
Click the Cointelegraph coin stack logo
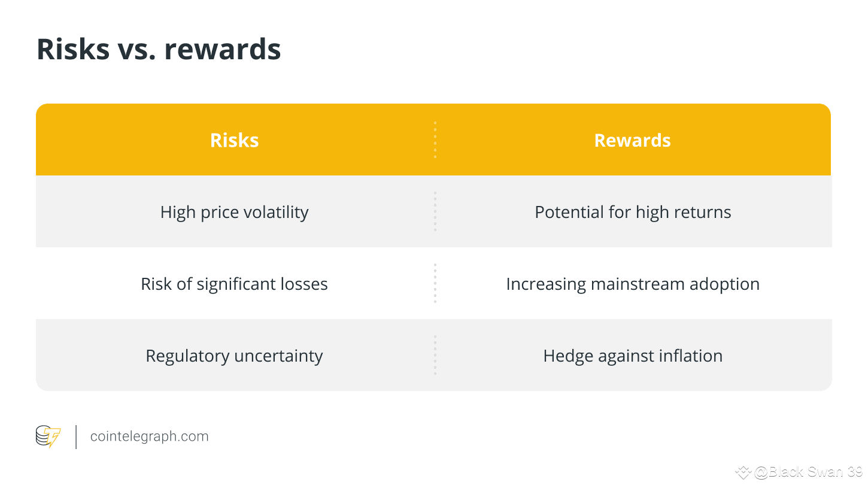click(x=48, y=436)
